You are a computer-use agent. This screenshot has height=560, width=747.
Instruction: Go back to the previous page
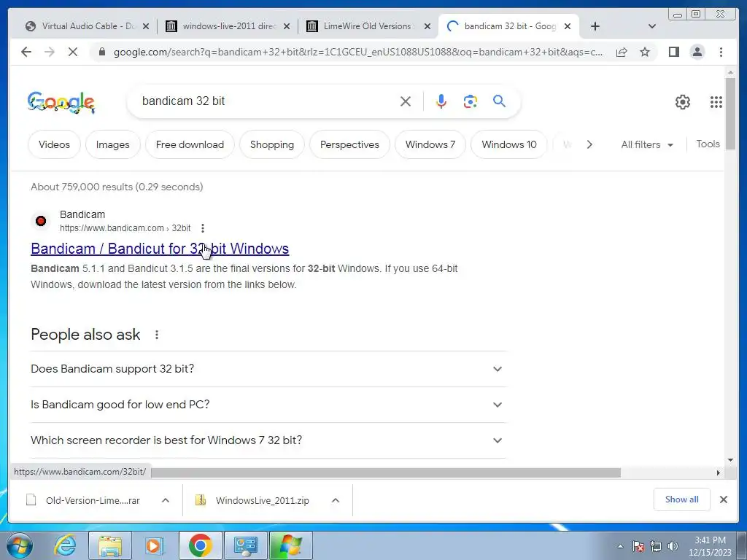point(26,52)
